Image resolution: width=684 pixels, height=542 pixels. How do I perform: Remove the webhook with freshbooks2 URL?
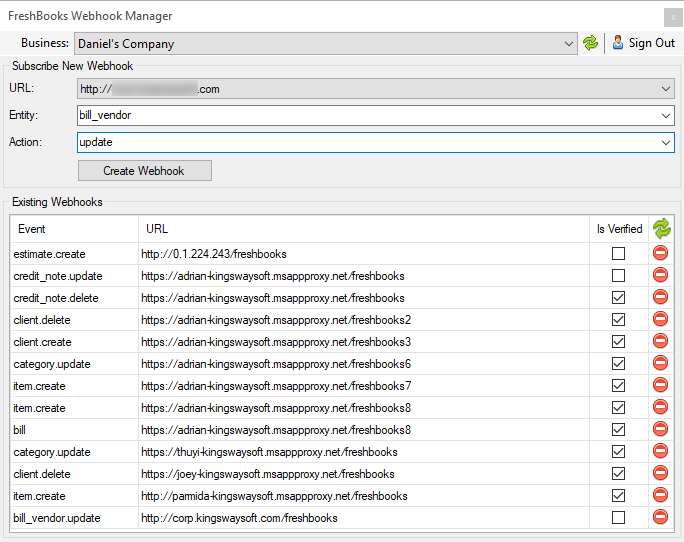(660, 319)
